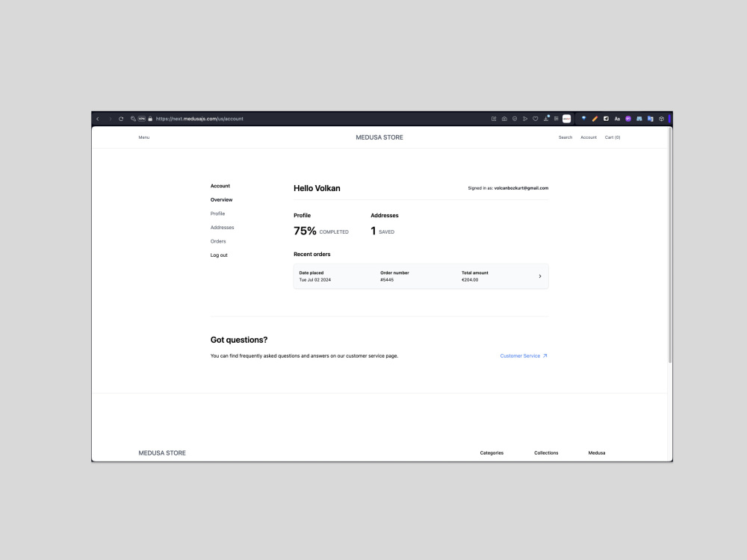The image size is (747, 560).
Task: Reload the page with the refresh icon
Action: 121,119
